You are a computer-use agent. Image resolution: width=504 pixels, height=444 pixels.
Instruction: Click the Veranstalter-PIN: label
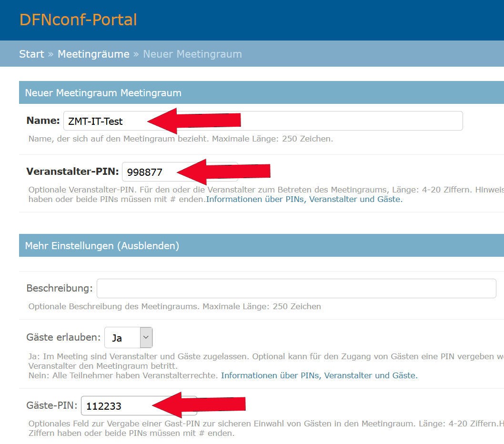72,172
